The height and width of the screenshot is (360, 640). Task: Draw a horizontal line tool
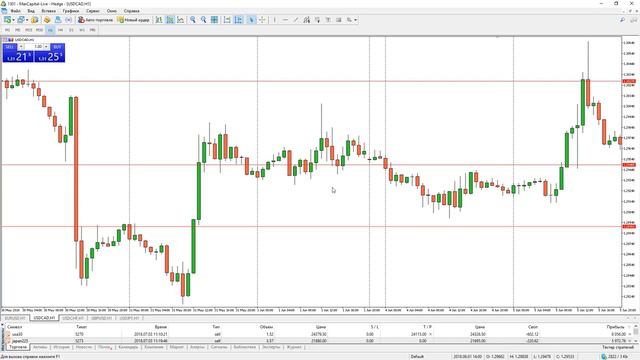(285, 20)
